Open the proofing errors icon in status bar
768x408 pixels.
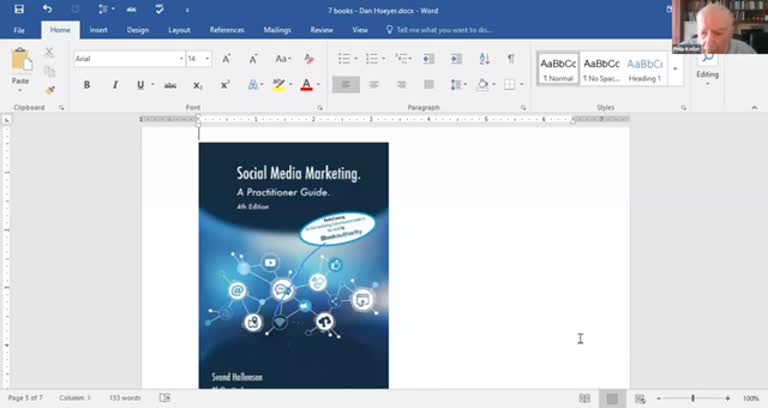point(165,398)
